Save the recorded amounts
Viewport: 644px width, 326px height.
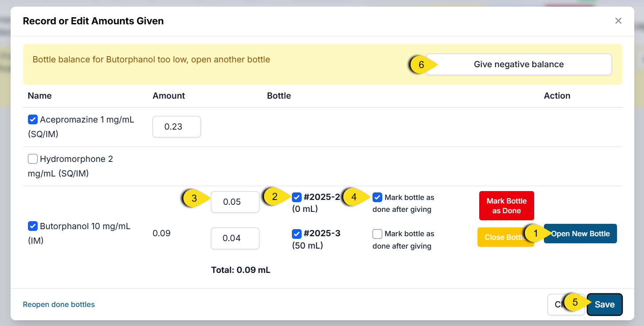pos(605,304)
